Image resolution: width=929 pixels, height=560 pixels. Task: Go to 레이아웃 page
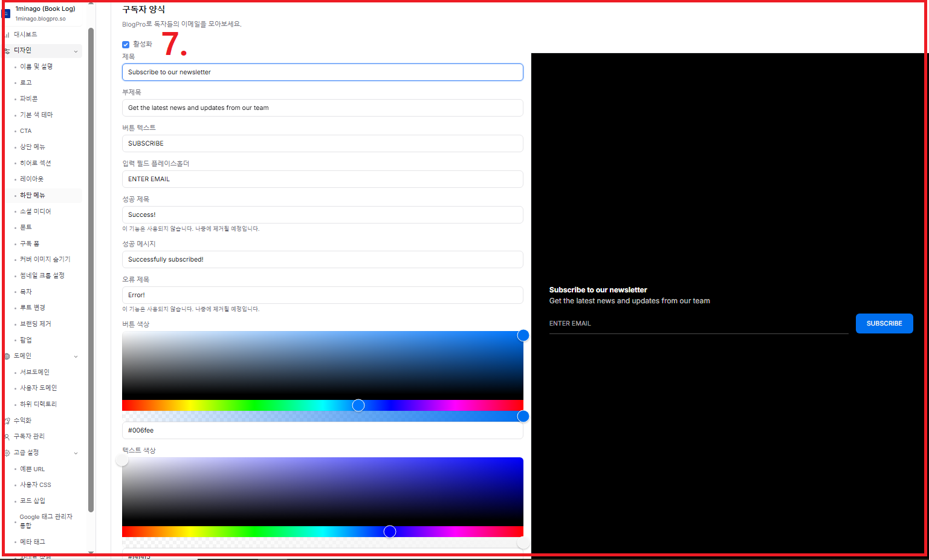click(31, 179)
